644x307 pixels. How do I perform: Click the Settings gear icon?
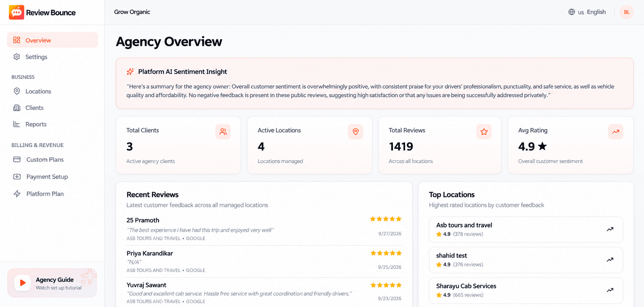tap(17, 57)
